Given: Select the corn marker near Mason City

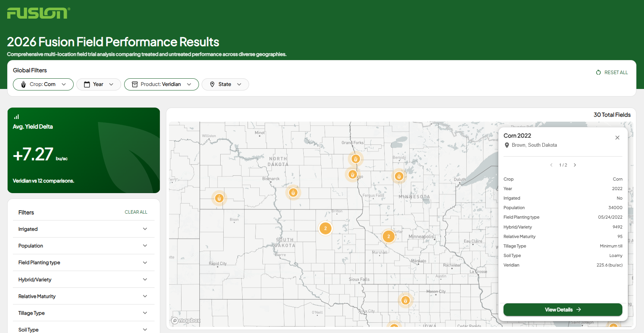Looking at the screenshot, I should click(x=405, y=301).
